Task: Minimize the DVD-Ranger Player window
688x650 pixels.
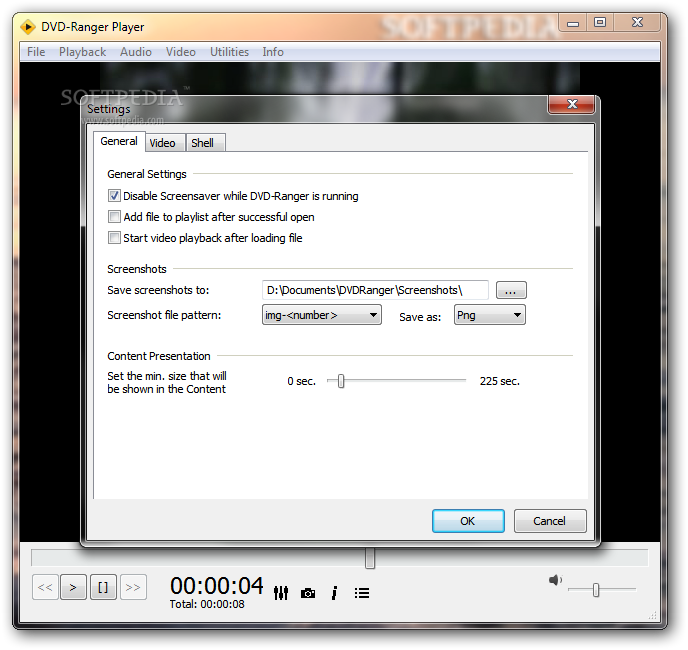Action: [x=573, y=23]
